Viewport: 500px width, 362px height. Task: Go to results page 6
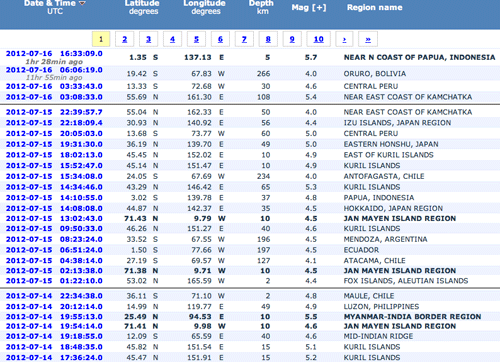(220, 39)
